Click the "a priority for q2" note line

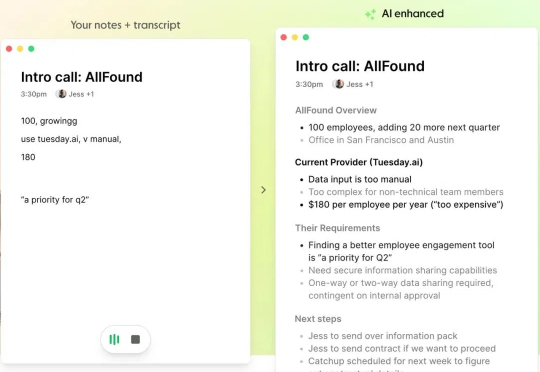pos(55,200)
